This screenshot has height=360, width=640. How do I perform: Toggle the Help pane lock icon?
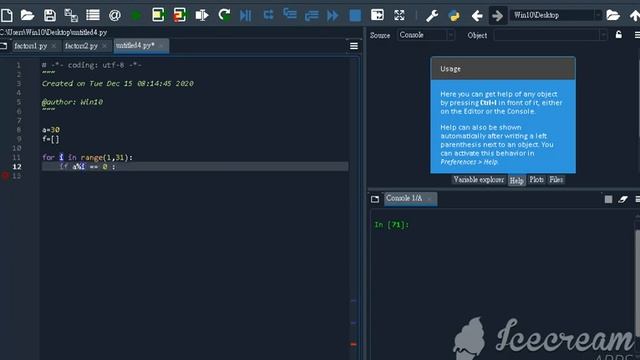click(619, 35)
